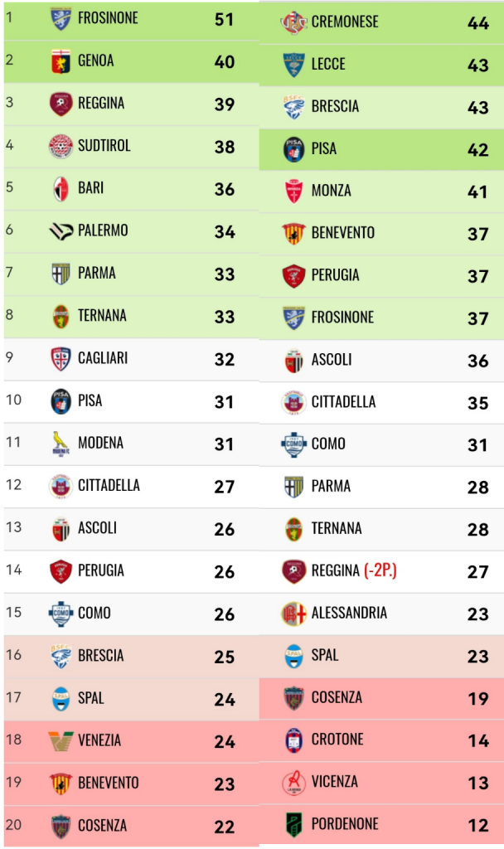Select the Lecce shield logo

pyautogui.click(x=294, y=65)
